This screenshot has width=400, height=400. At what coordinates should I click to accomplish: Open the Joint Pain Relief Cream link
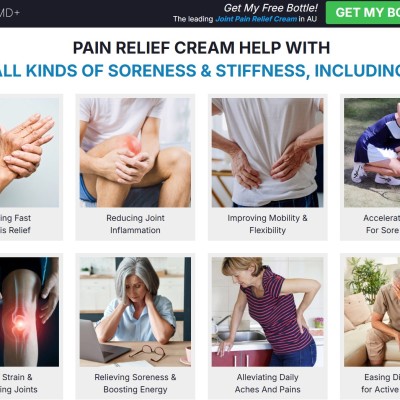256,19
